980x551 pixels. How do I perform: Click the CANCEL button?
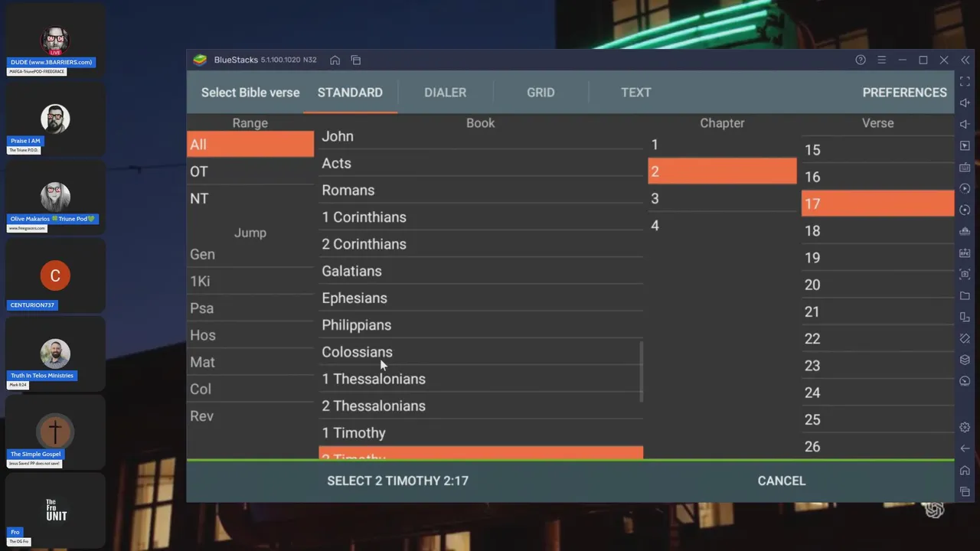coord(782,481)
